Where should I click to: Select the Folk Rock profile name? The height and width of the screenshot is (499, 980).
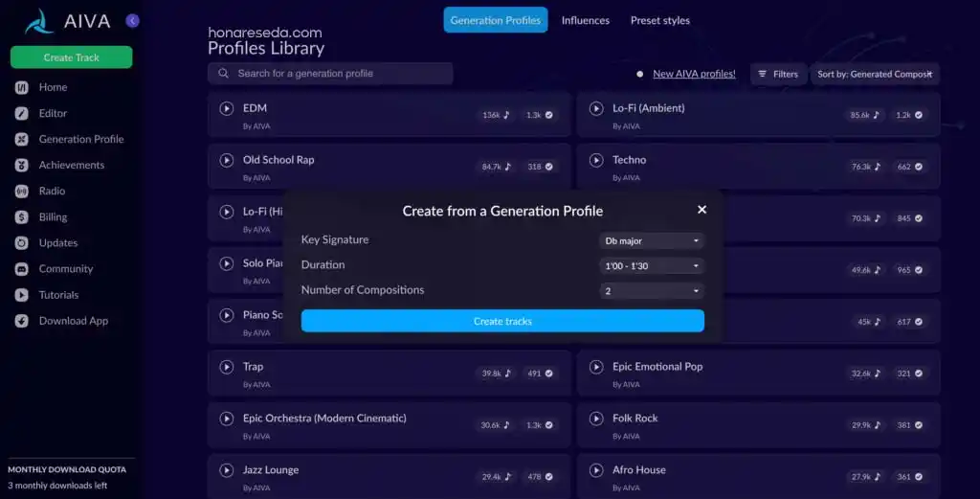(x=635, y=419)
